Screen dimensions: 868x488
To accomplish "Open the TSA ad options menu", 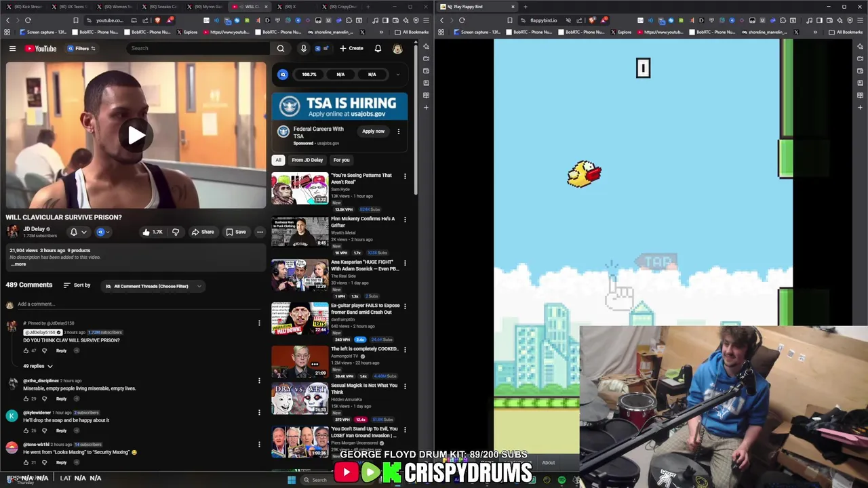I will coord(398,131).
